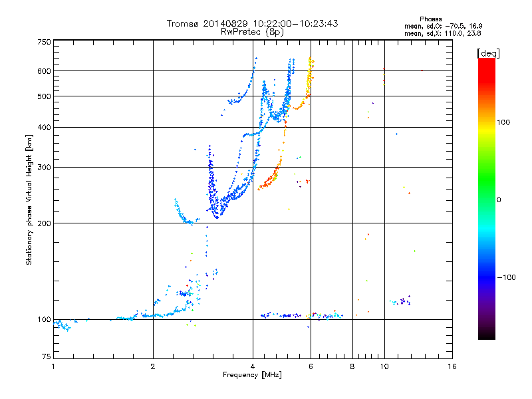The height and width of the screenshot is (399, 532).
Task: Click colorbar tick label '100'
Action: tap(503, 122)
